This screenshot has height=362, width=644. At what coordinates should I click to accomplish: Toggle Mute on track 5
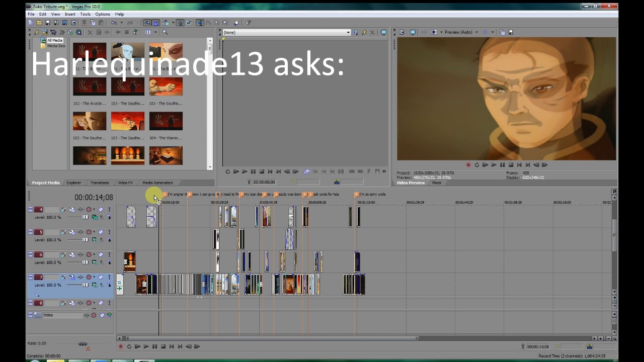(x=101, y=232)
